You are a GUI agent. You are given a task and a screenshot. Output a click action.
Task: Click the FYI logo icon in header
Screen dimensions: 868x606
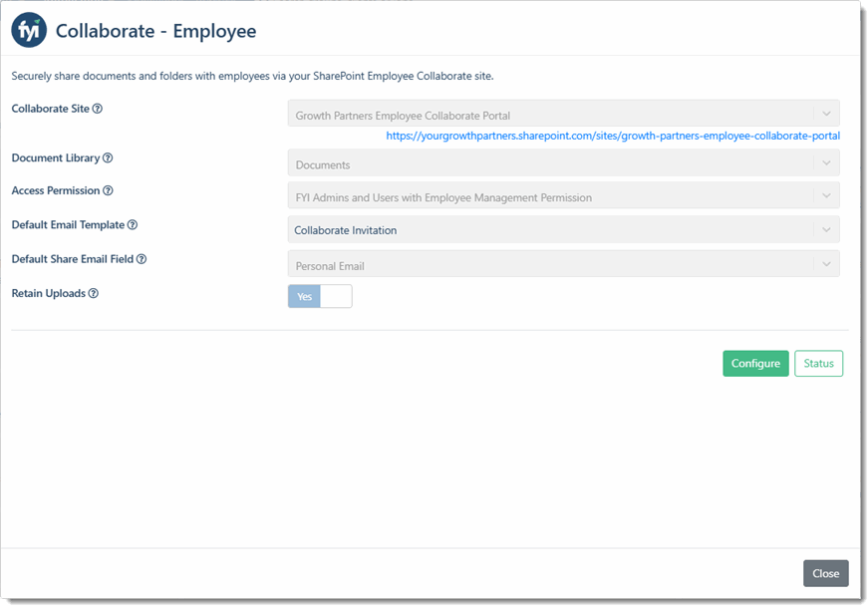point(29,30)
